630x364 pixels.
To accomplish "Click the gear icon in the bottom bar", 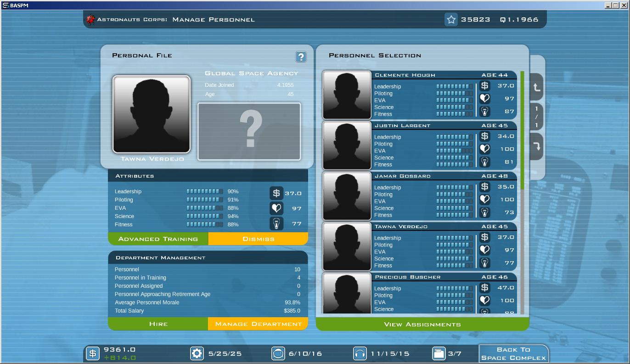I will tap(197, 353).
